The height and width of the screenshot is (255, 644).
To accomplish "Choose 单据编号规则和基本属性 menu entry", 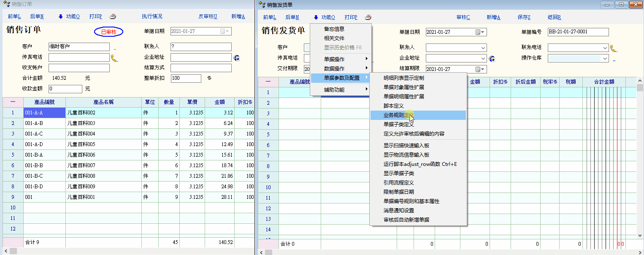I will (411, 201).
